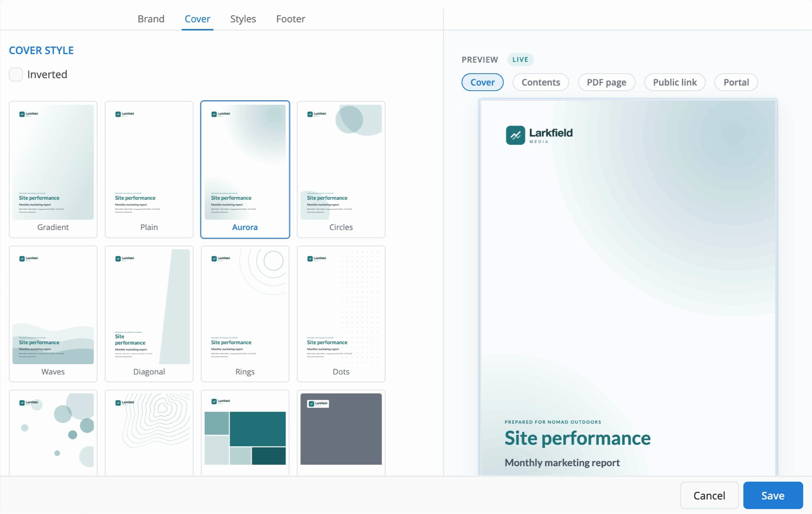This screenshot has width=812, height=514.
Task: Click the Site performance title in preview
Action: pyautogui.click(x=577, y=438)
